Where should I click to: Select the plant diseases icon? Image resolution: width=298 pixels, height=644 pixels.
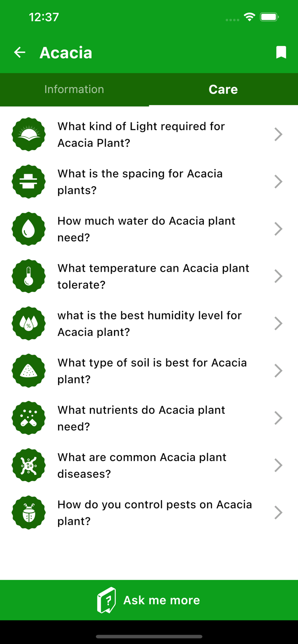(x=28, y=465)
